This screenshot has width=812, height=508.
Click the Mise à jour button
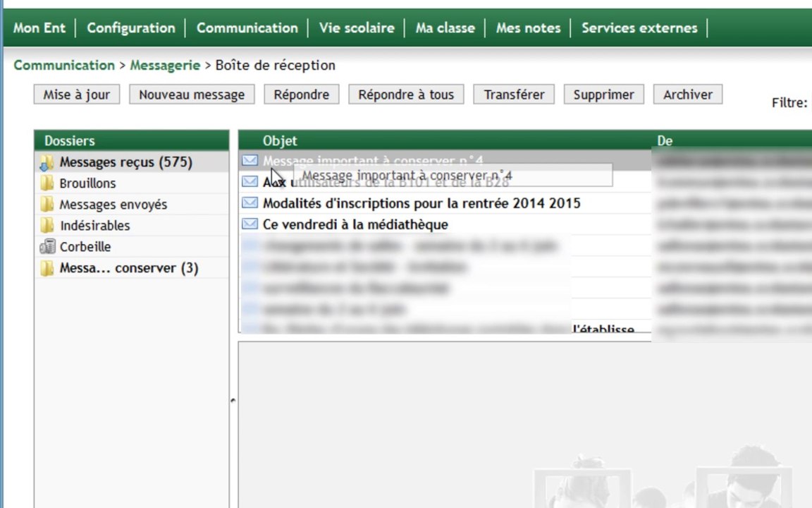tap(77, 95)
